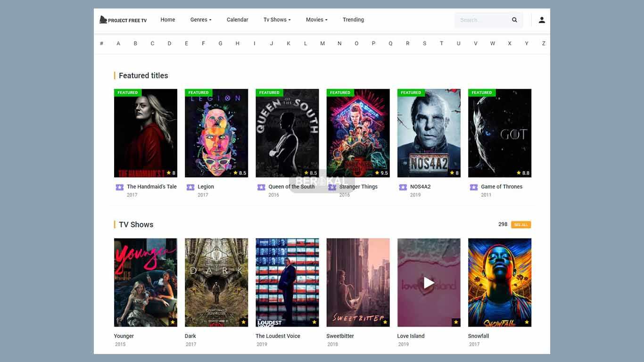Filter titles by letter A
Screen dimensions: 644x362
pos(118,43)
